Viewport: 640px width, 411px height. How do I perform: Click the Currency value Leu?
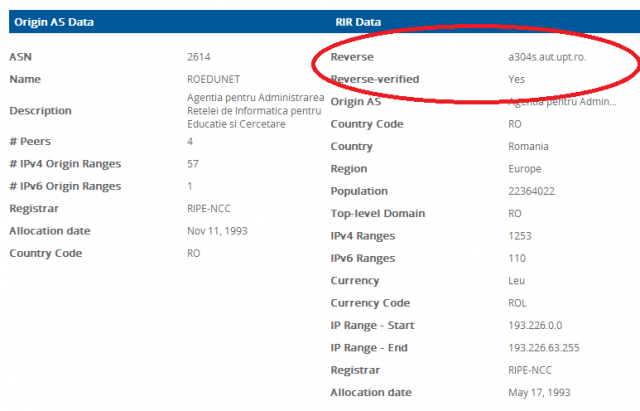516,281
